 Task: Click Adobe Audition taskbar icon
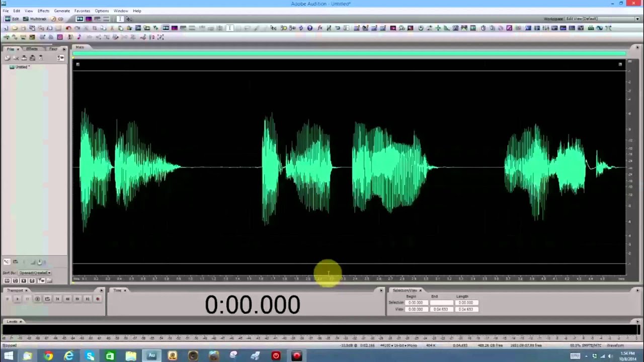click(151, 356)
